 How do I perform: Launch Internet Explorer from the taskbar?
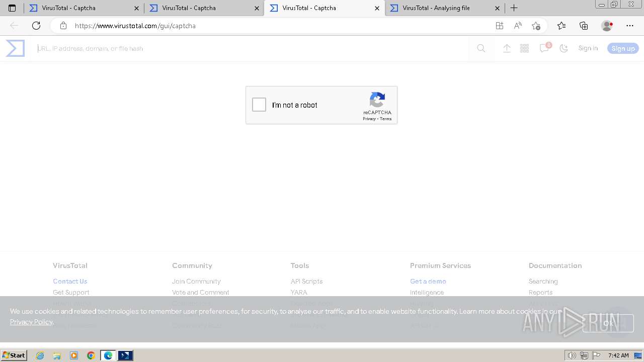pyautogui.click(x=40, y=355)
